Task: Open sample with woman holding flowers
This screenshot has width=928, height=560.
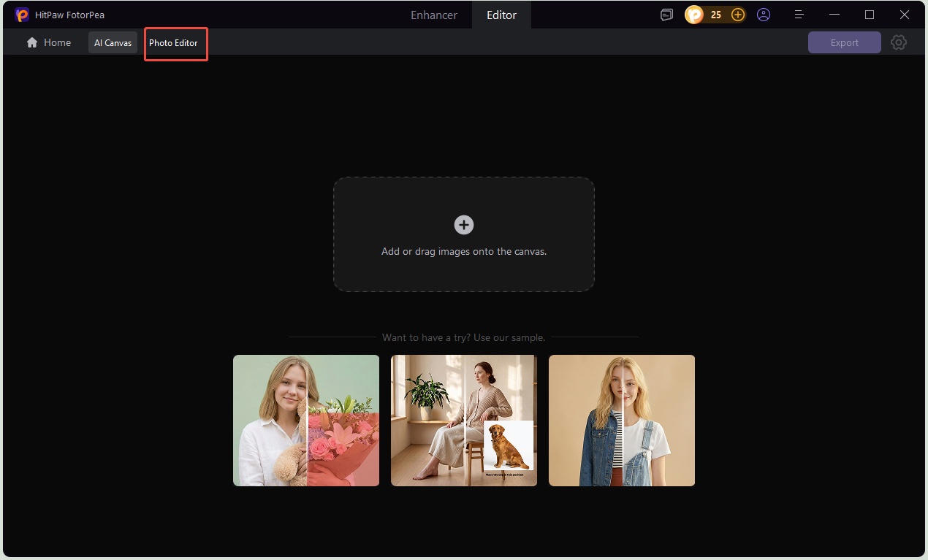Action: pos(306,421)
